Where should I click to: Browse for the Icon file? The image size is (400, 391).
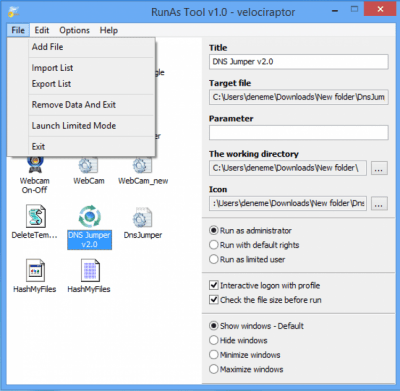pos(379,203)
